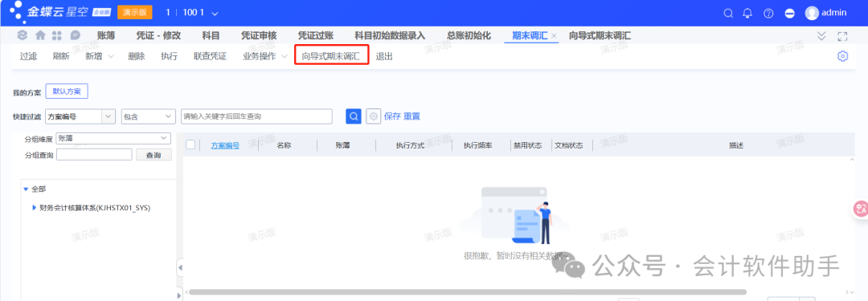Click the 向导式期末调汇 toolbar button
The height and width of the screenshot is (301, 868).
point(331,56)
